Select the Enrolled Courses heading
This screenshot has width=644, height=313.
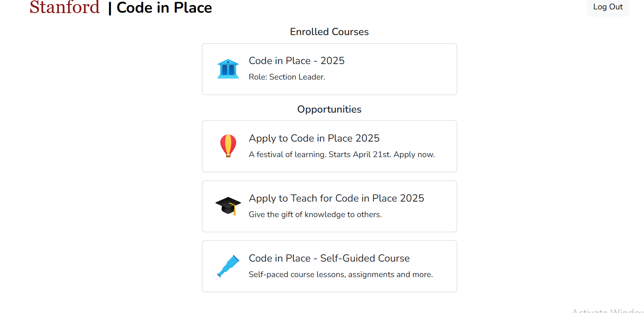pos(329,31)
